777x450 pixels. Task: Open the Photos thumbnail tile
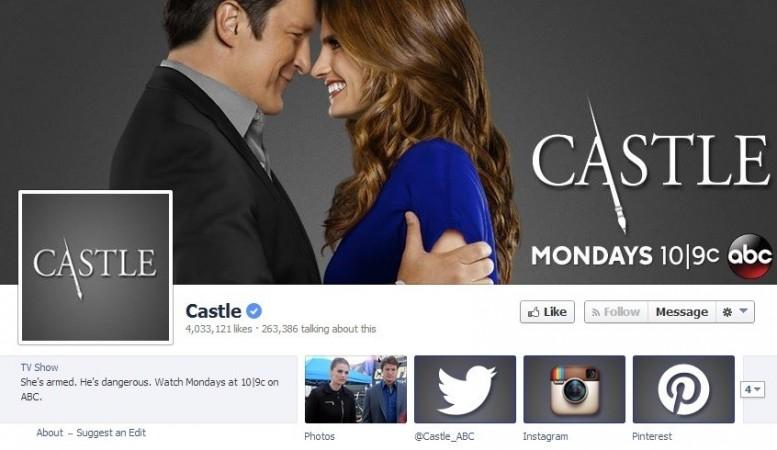356,389
